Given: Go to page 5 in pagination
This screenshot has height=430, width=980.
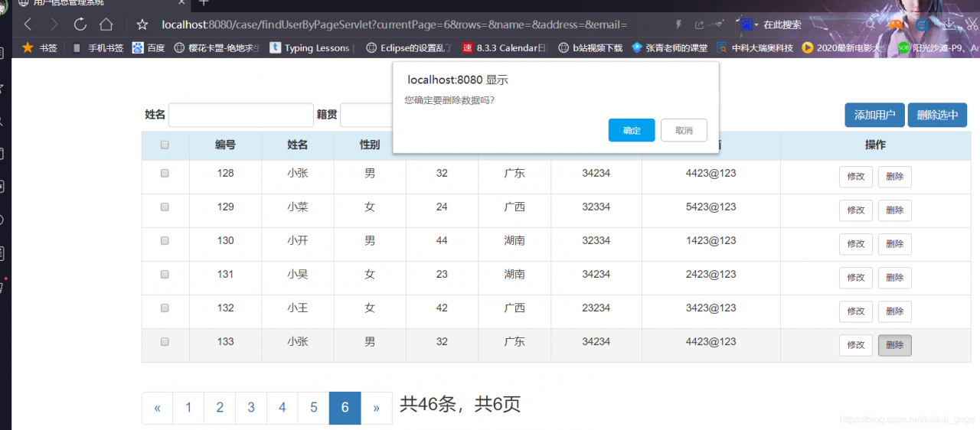Looking at the screenshot, I should (314, 408).
